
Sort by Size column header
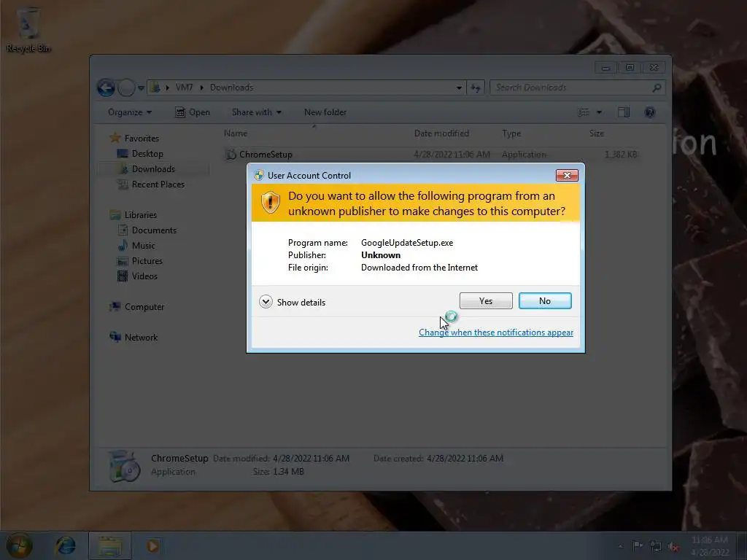pyautogui.click(x=597, y=133)
